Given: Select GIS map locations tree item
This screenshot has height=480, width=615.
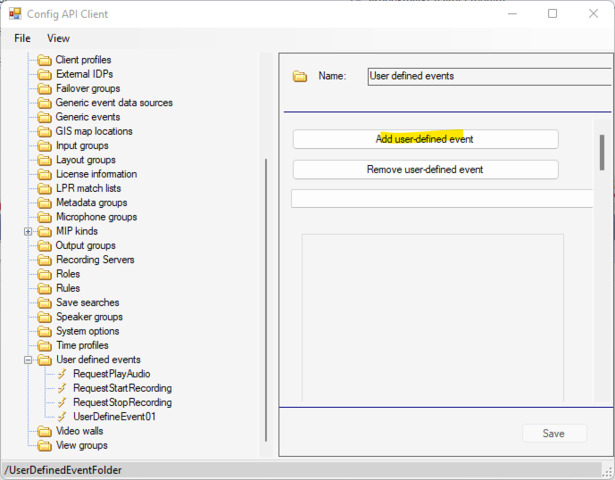Looking at the screenshot, I should click(x=94, y=131).
